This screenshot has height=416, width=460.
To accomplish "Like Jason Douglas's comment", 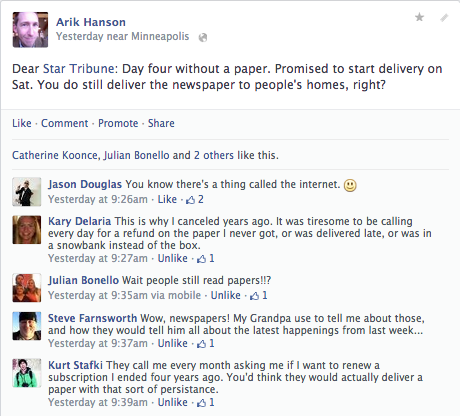I will pyautogui.click(x=167, y=199).
